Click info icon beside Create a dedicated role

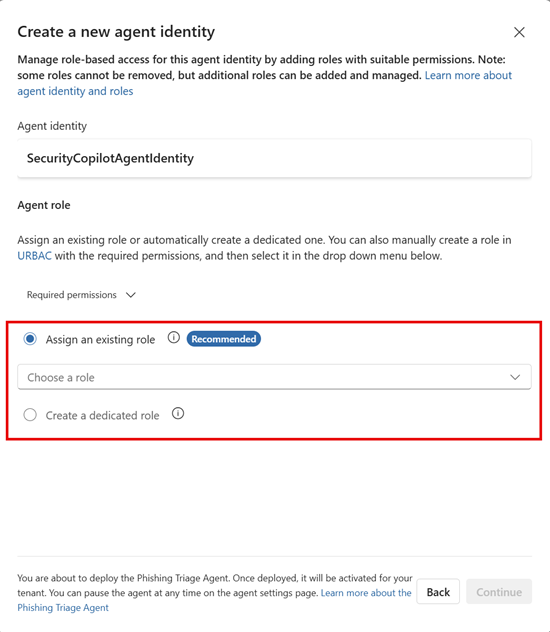[178, 414]
